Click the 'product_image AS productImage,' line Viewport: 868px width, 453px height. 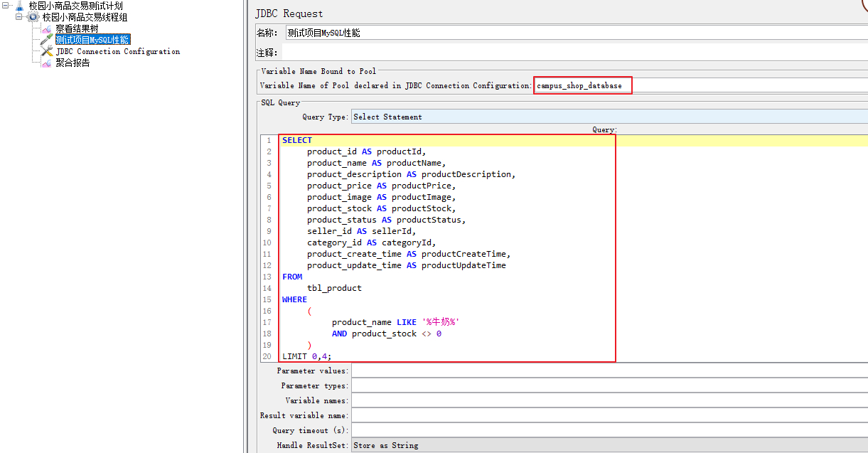(x=381, y=197)
